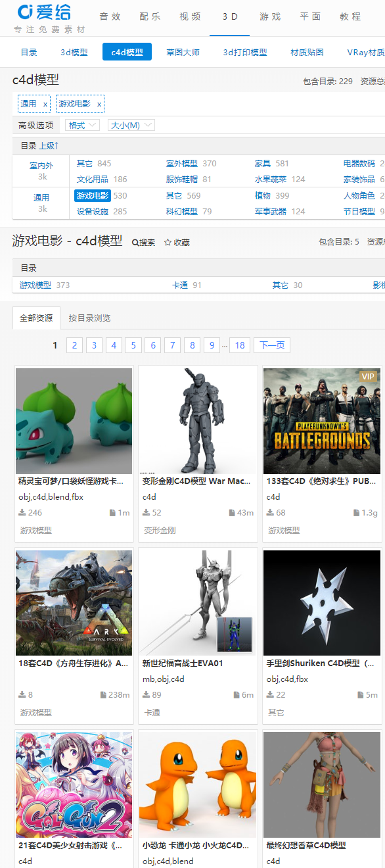Open the 平面 top navigation menu

(x=310, y=16)
